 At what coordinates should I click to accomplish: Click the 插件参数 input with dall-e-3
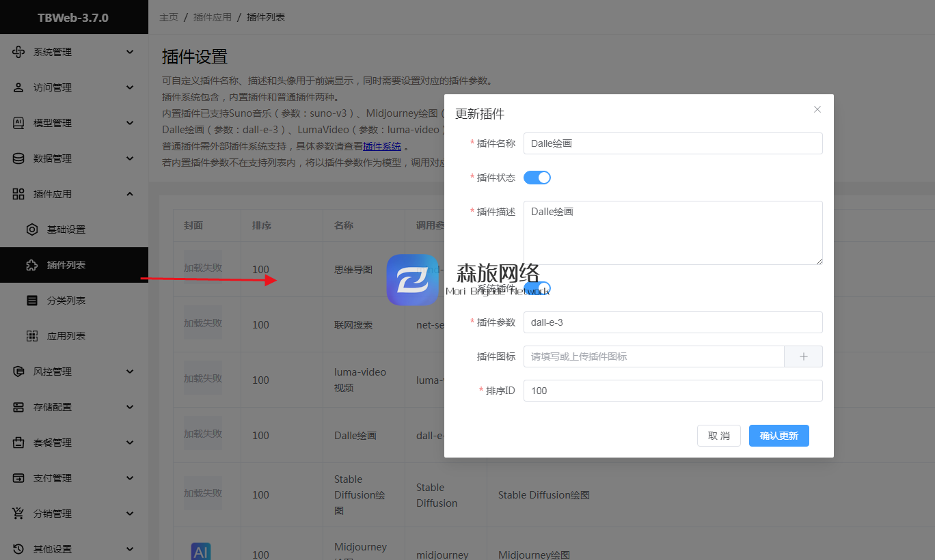[673, 322]
